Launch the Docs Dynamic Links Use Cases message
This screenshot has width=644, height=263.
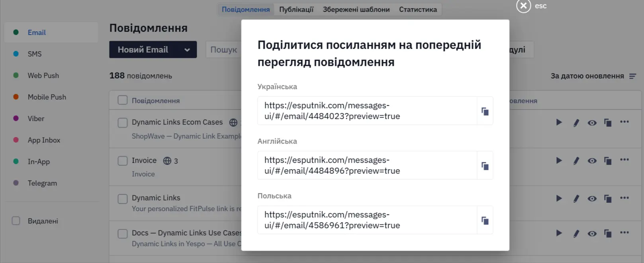click(x=559, y=233)
